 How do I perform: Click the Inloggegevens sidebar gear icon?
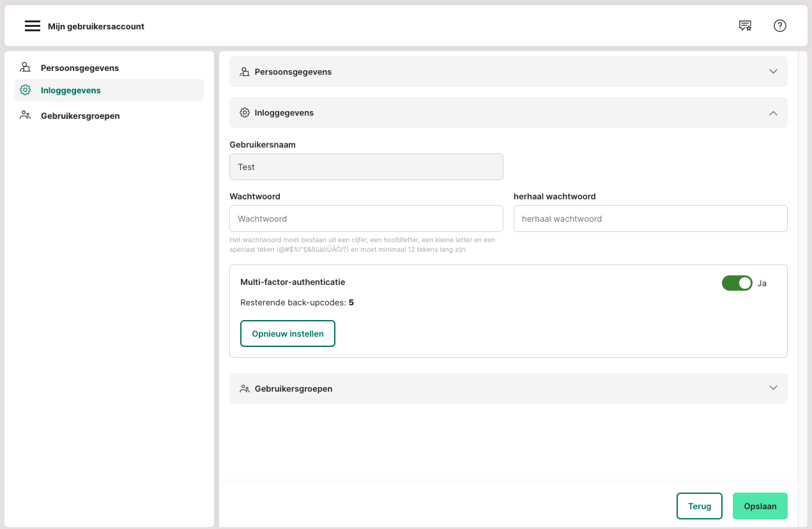(x=26, y=90)
